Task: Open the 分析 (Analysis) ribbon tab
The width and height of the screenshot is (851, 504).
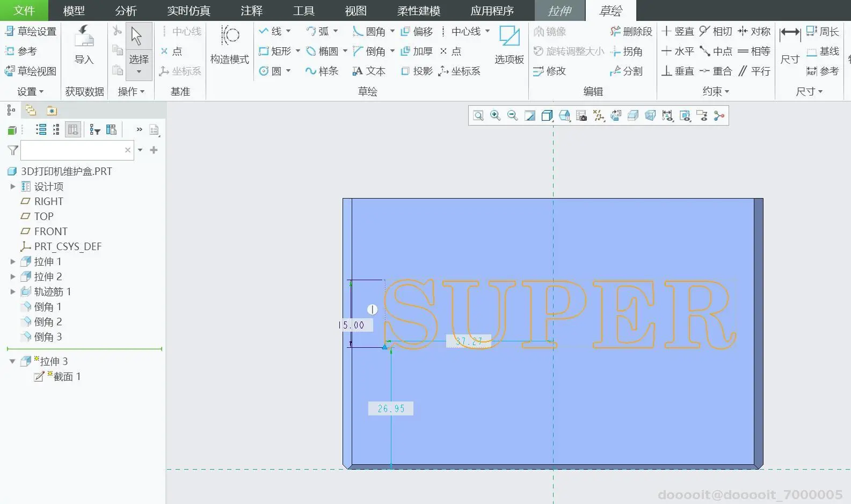Action: 126,11
